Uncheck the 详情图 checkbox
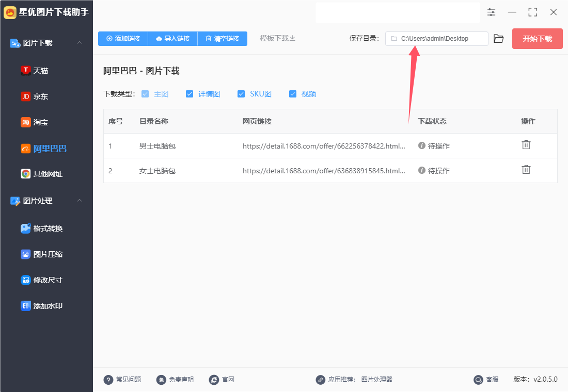Screen dimensions: 568x392 coord(190,94)
